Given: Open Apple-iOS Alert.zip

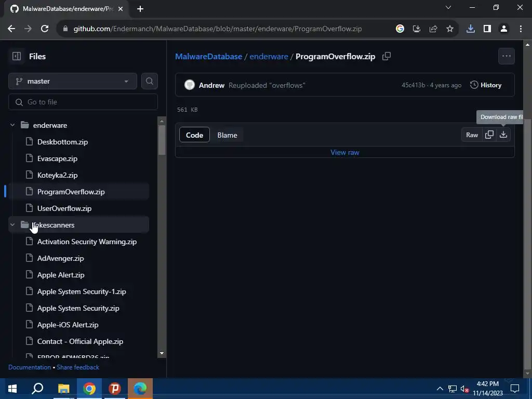Looking at the screenshot, I should tap(68, 325).
